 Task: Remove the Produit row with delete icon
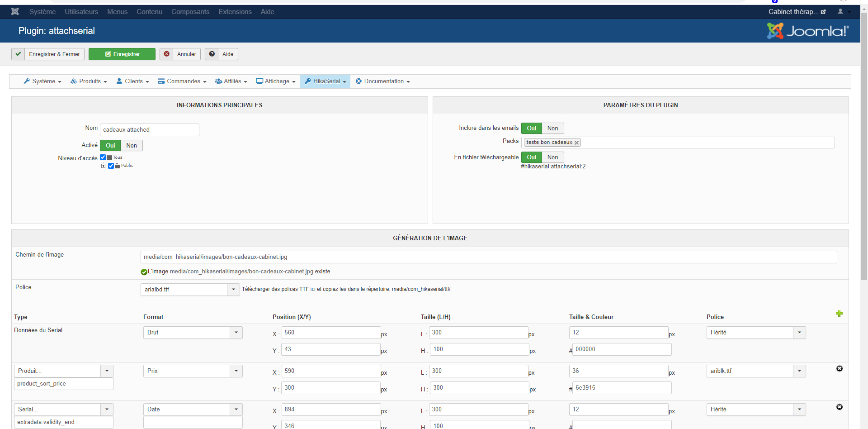coord(839,369)
